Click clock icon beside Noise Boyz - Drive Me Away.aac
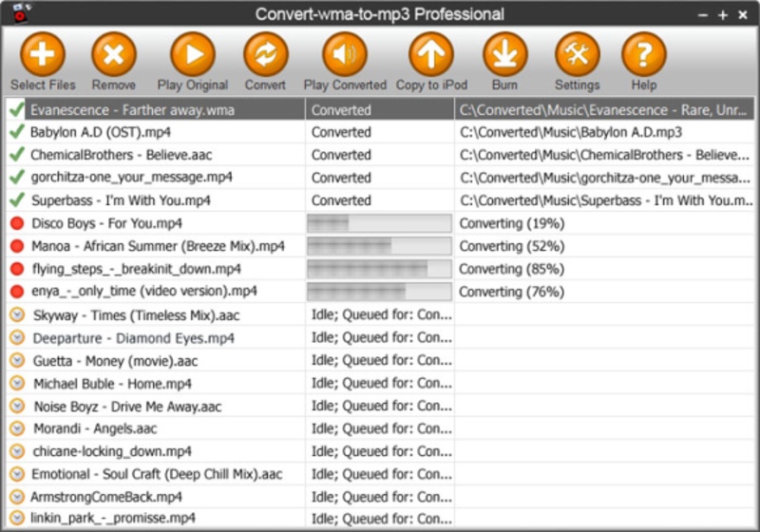 pos(17,406)
